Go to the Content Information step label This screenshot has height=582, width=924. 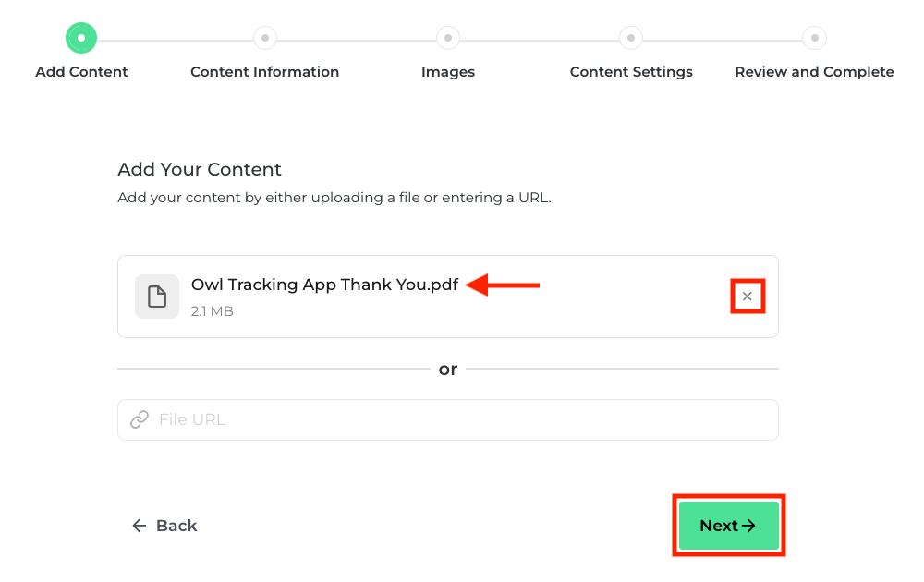(x=264, y=72)
